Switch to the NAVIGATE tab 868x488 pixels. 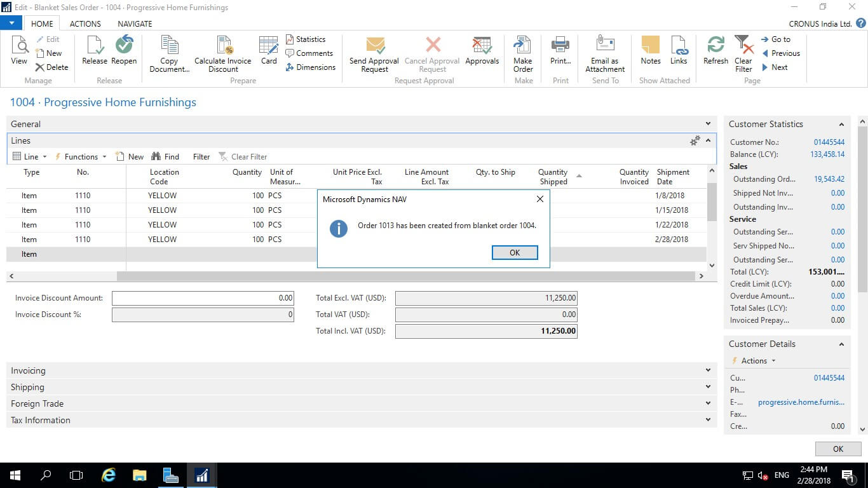[x=135, y=24]
